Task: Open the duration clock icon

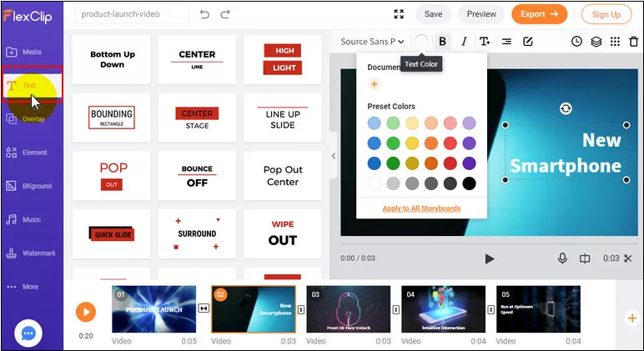Action: (x=576, y=42)
